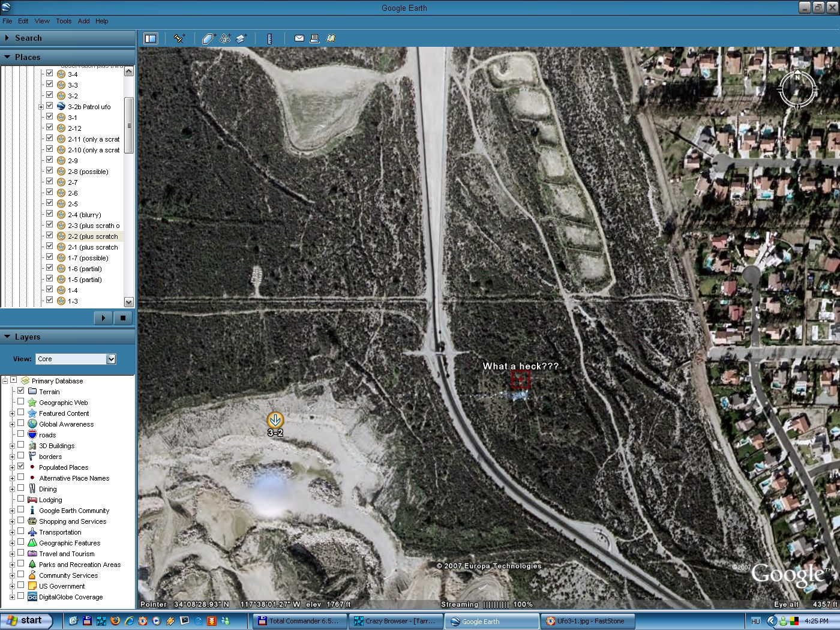
Task: Click the Places list vertical scrollbar thumb
Action: pos(129,125)
